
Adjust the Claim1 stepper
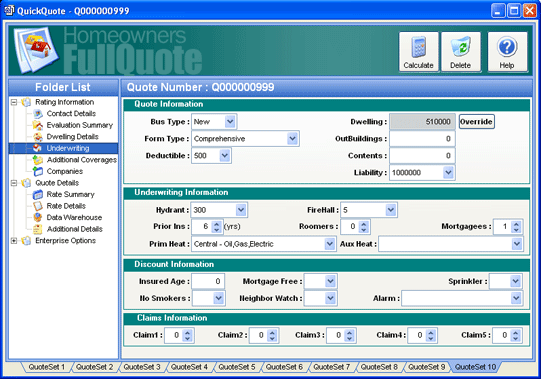tap(187, 336)
